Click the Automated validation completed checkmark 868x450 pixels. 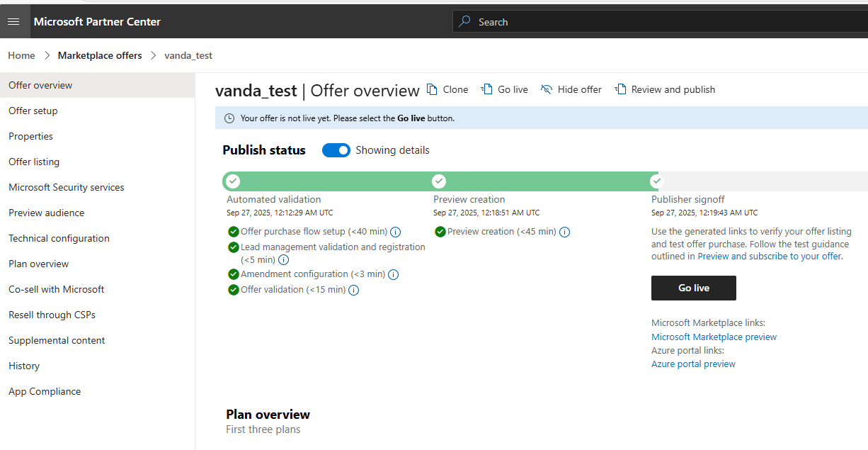(233, 181)
